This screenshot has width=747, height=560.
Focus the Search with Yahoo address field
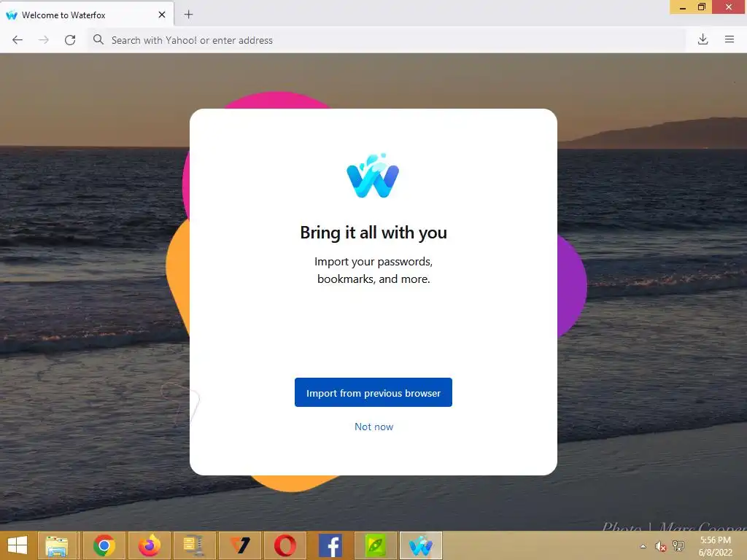coord(387,40)
